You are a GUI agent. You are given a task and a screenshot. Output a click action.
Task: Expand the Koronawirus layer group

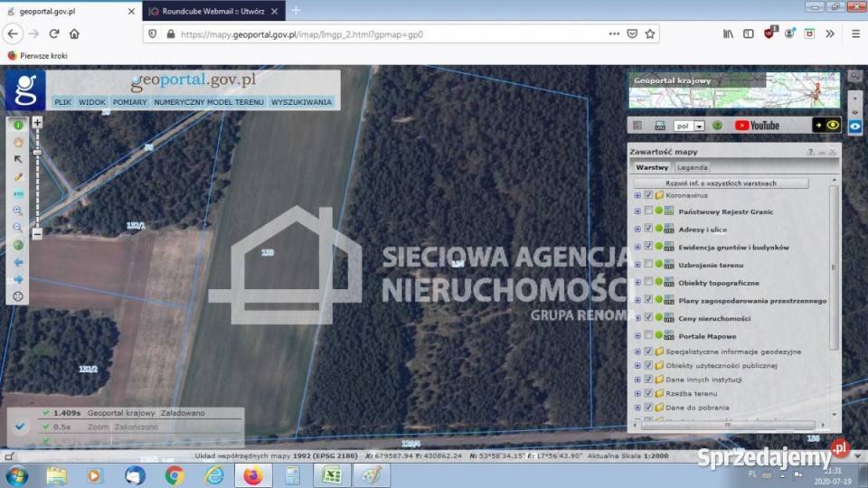pos(637,195)
